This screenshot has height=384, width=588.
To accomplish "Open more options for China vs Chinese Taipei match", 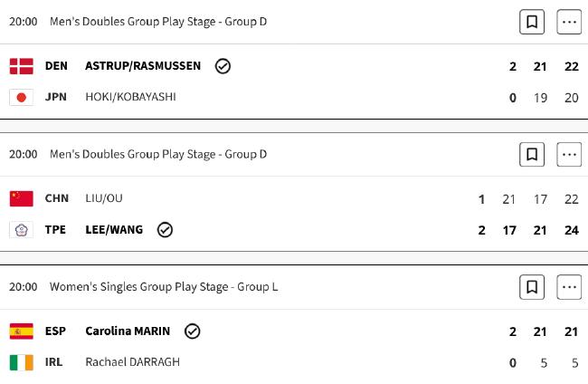I will pos(569,154).
